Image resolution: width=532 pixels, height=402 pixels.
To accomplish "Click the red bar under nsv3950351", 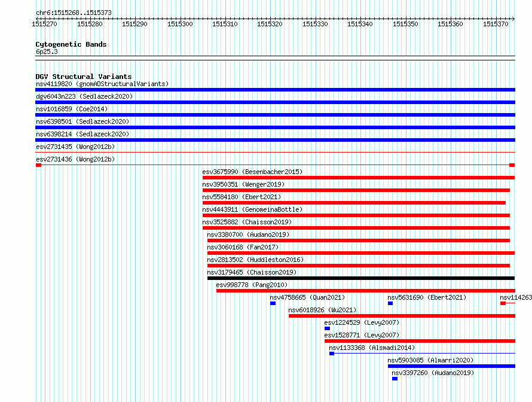I will 356,190.
